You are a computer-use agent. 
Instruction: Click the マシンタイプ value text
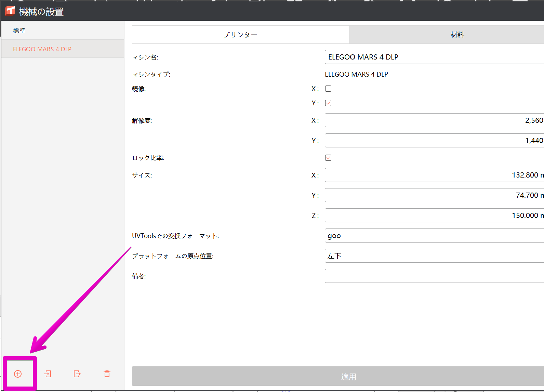[356, 74]
